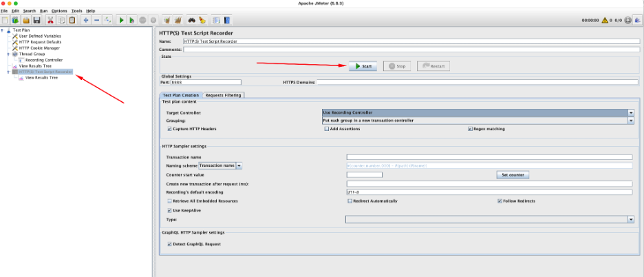Viewport: 644px width, 277px height.
Task: Toggle the Use KeepAlive checkbox
Action: click(x=169, y=210)
